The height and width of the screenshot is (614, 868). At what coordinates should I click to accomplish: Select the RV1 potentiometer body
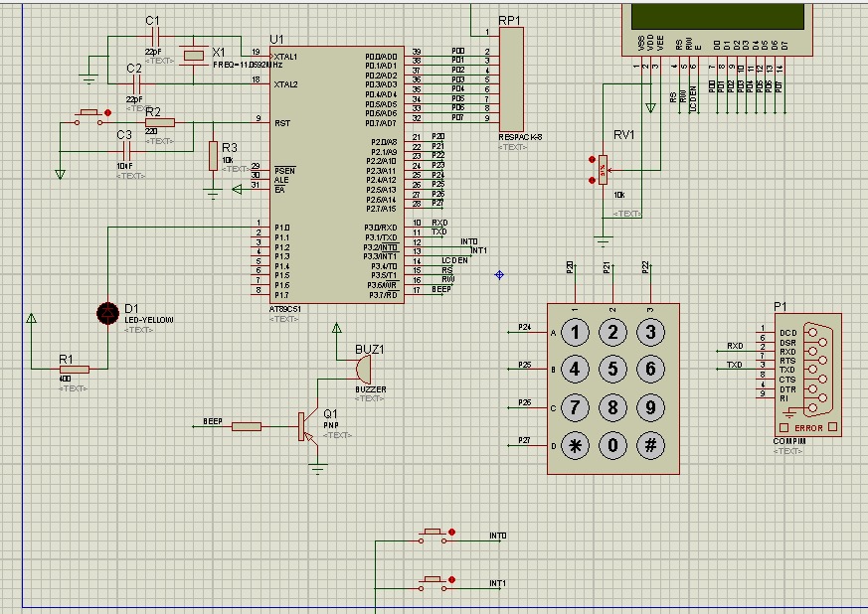pos(604,170)
